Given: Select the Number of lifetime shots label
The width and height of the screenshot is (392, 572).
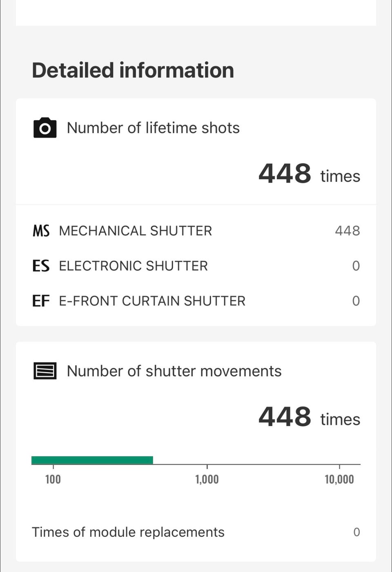Looking at the screenshot, I should [153, 128].
